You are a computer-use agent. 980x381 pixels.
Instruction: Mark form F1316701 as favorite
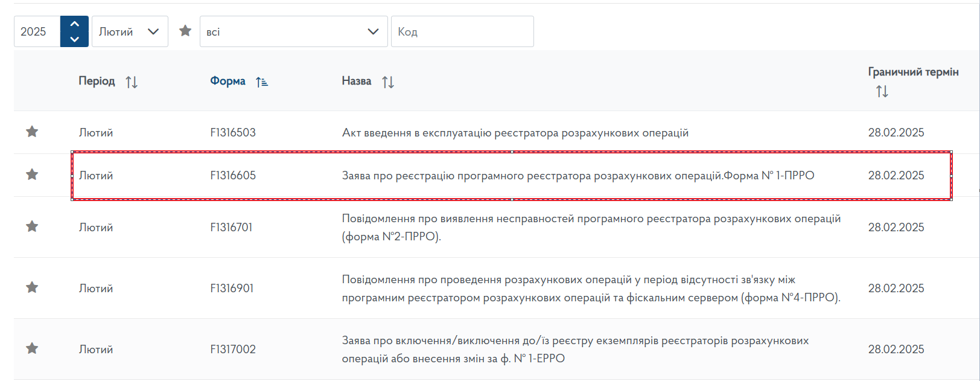click(32, 226)
